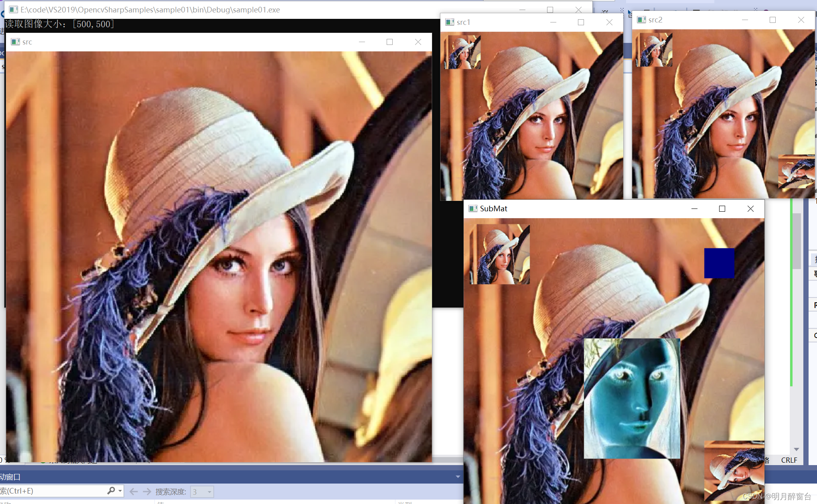The image size is (817, 504).
Task: Maximize the sample01.exe console window
Action: [550, 10]
